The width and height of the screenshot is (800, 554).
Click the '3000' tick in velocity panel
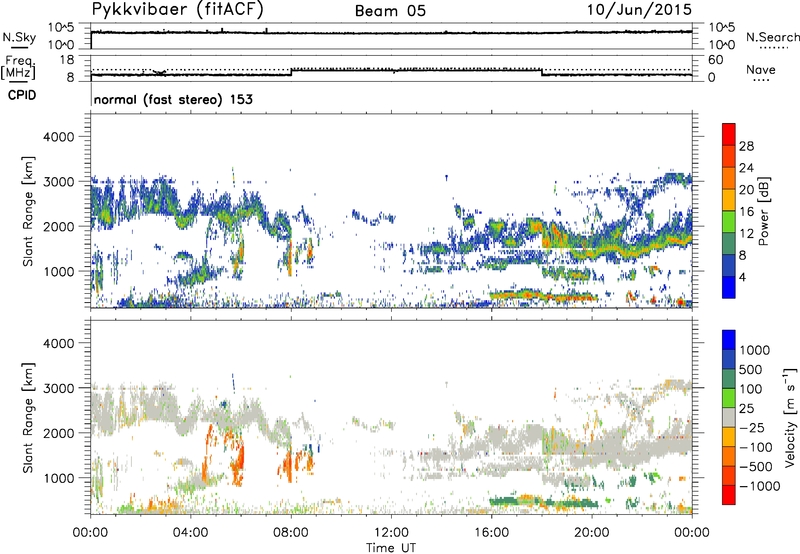coord(58,388)
